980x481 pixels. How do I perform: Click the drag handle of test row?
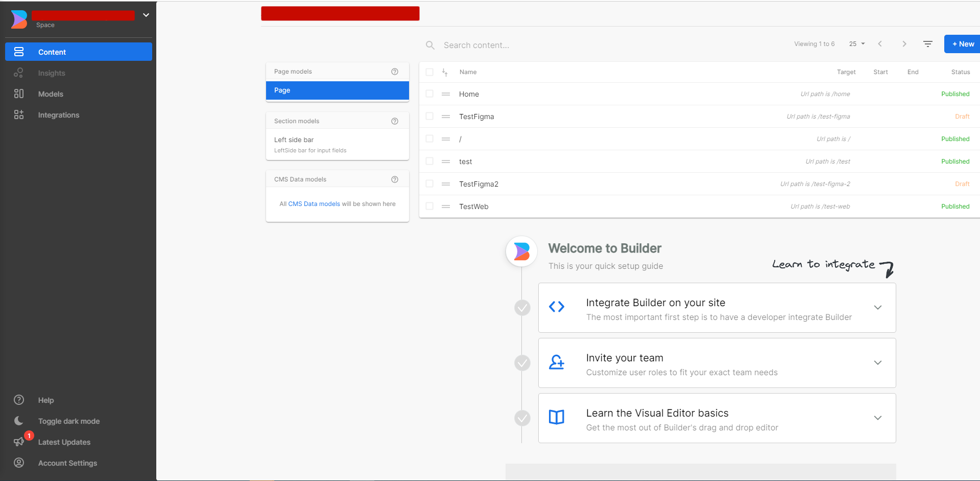(446, 162)
